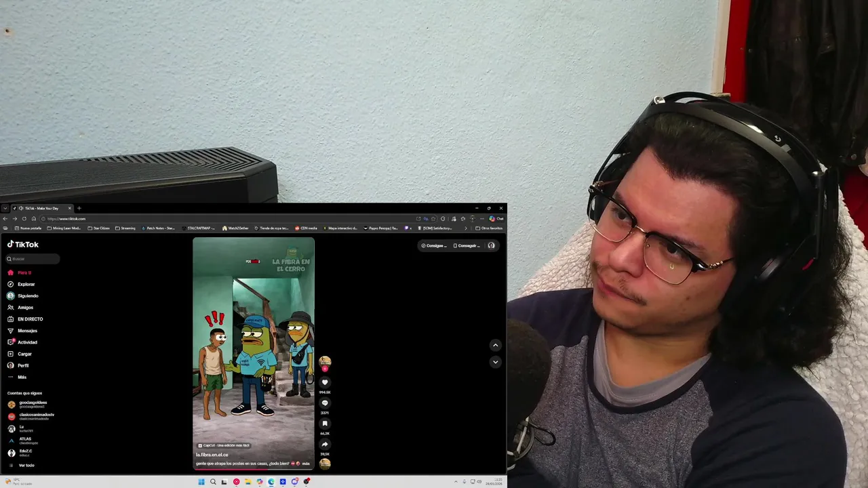Viewport: 868px width, 488px height.
Task: Open the Actividad notifications
Action: [22, 342]
